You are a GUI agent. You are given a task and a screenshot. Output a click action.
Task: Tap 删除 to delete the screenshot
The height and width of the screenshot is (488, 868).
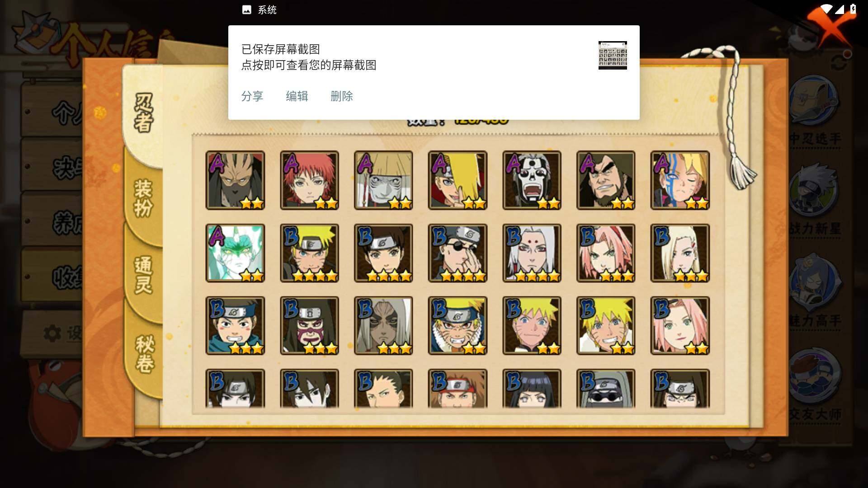(341, 96)
